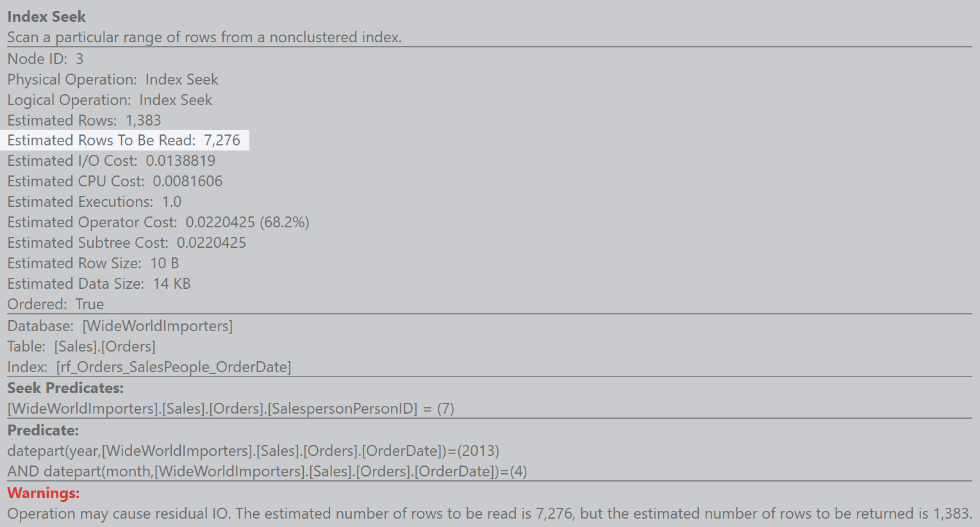Image resolution: width=980 pixels, height=527 pixels.
Task: Select the Logical Operation: Index Seek line
Action: click(x=110, y=100)
